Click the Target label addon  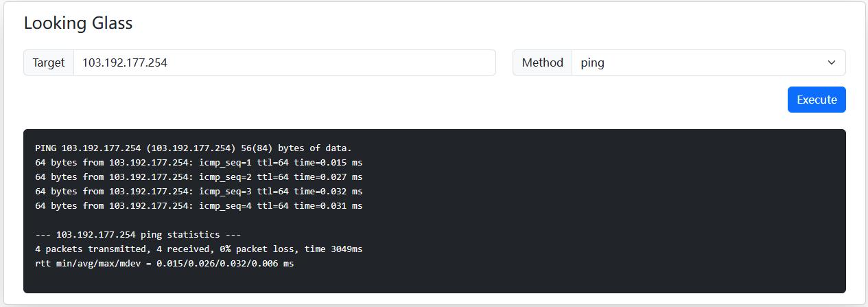[49, 62]
